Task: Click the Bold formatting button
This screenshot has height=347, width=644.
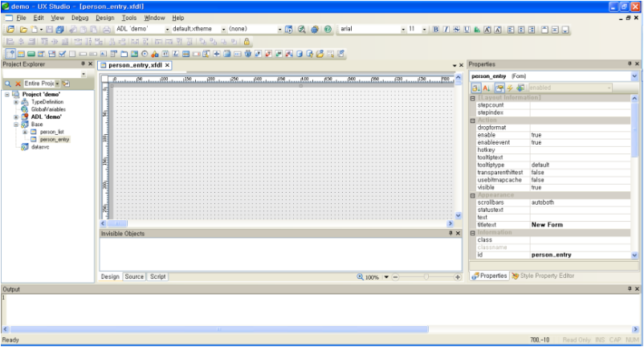Action: (x=436, y=29)
